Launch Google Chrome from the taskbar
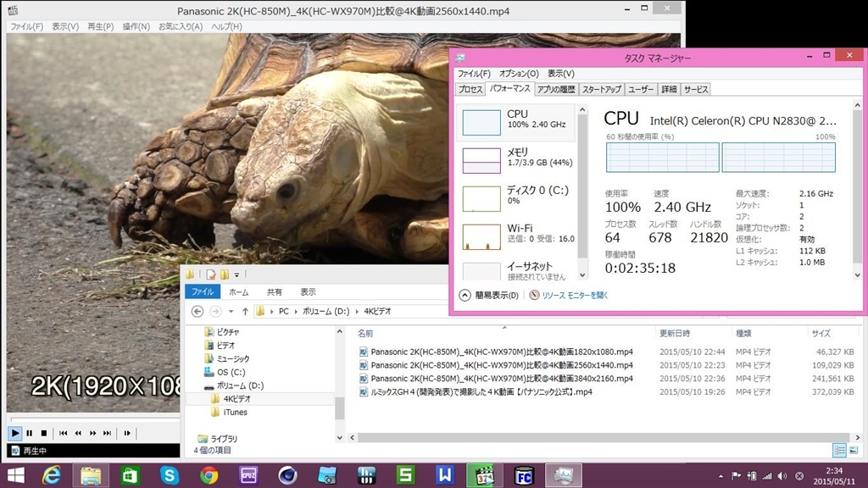This screenshot has width=868, height=488. tap(209, 475)
